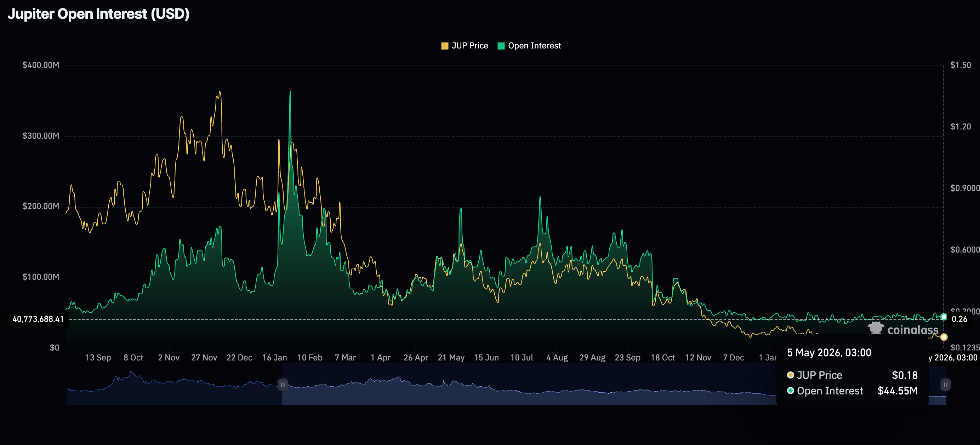Click the 8 Oct date label
Viewport: 980px width, 445px height.
(133, 358)
